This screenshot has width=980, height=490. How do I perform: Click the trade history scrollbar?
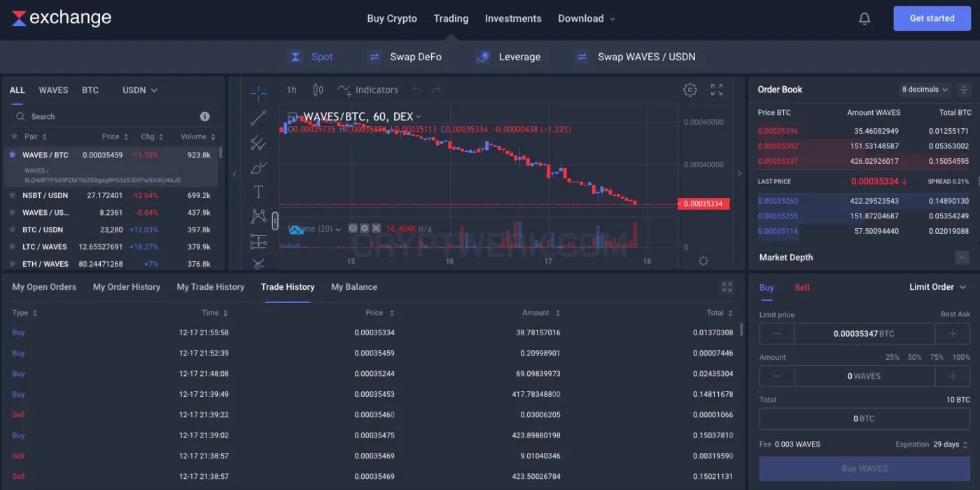[x=741, y=330]
